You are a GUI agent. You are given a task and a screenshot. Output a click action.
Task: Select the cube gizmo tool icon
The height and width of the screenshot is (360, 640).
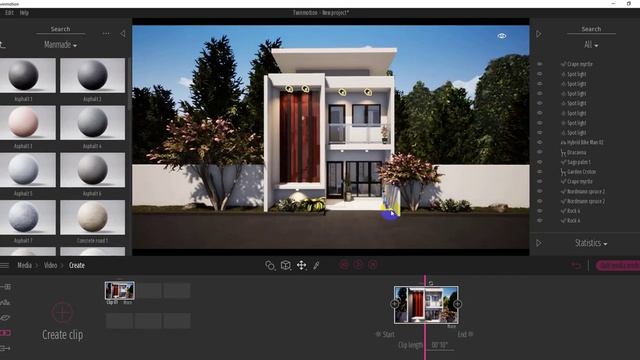click(x=286, y=265)
